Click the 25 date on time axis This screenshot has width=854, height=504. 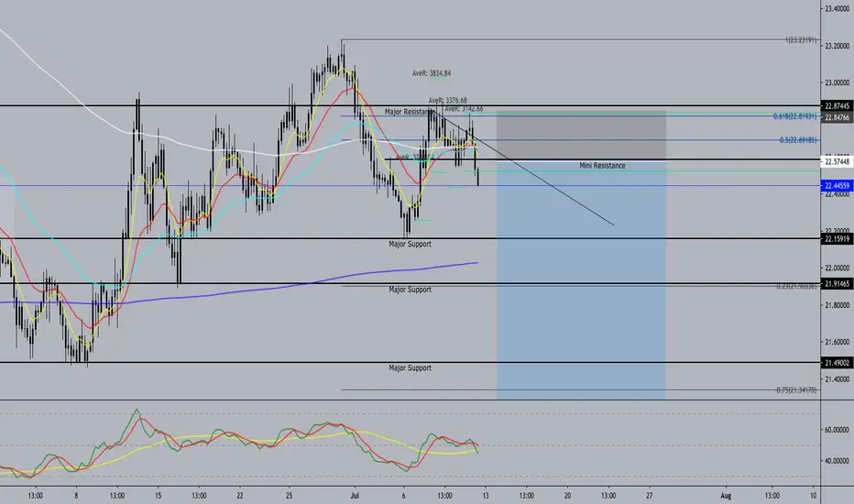(290, 496)
